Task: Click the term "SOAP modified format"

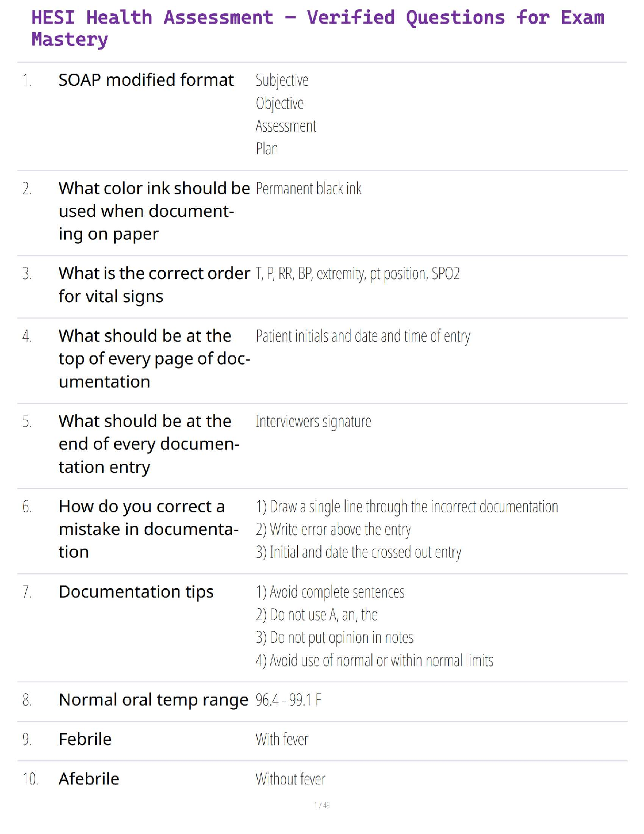Action: (x=146, y=80)
